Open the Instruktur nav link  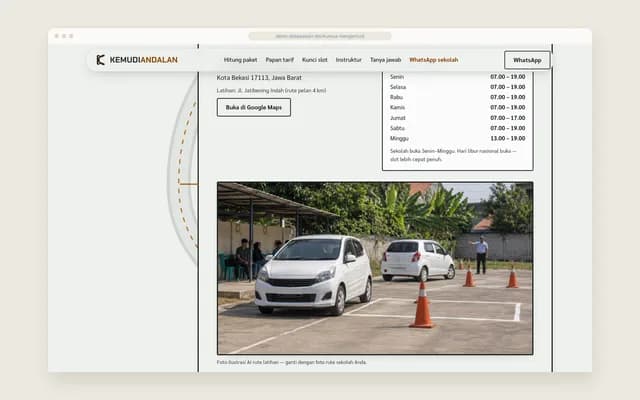click(x=349, y=60)
